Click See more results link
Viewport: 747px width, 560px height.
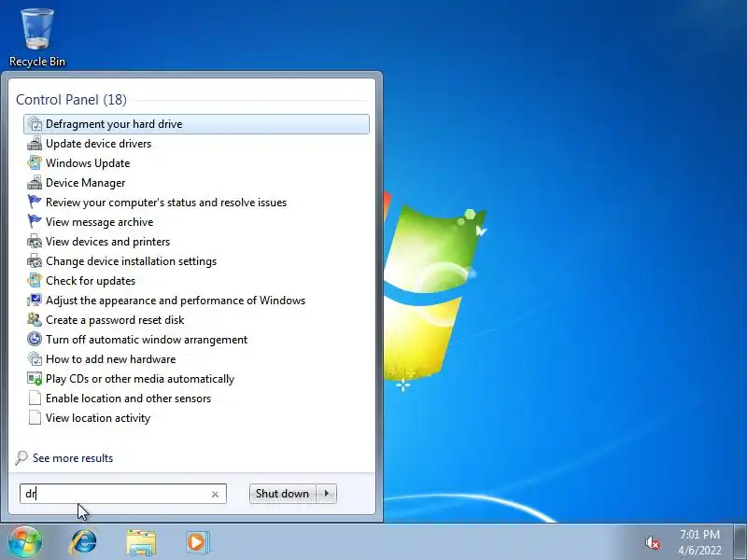pyautogui.click(x=73, y=458)
